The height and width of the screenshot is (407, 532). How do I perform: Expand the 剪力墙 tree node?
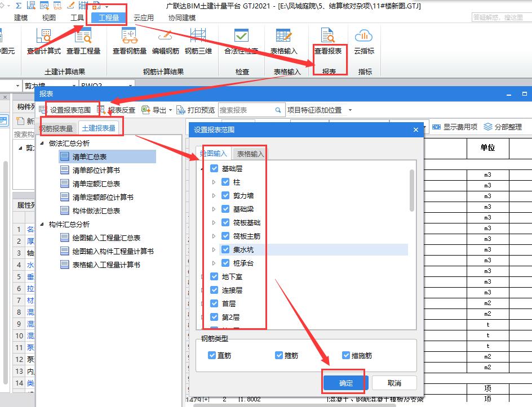pos(214,195)
